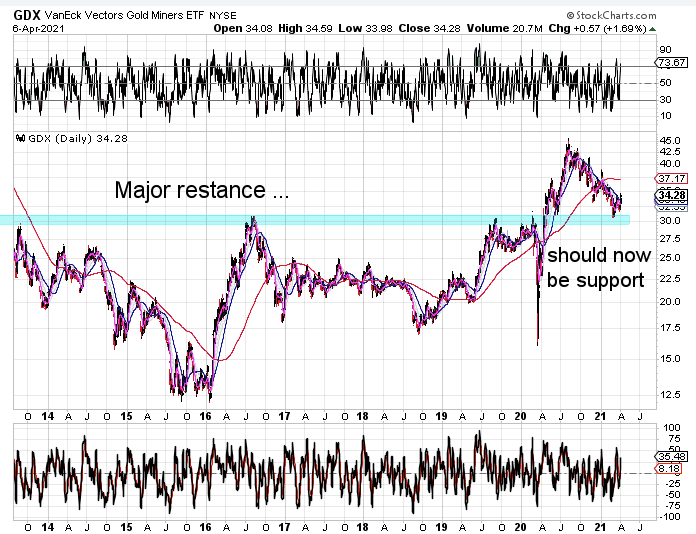Select the "Major restance ..." annotation text

202,189
